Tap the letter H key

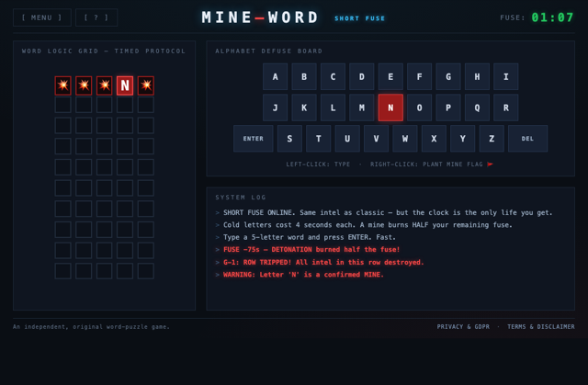click(477, 77)
